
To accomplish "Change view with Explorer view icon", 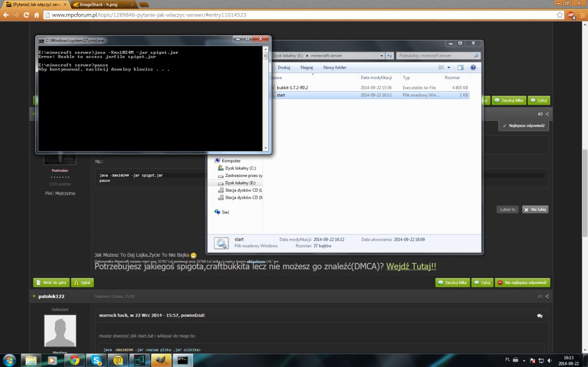I will tap(441, 67).
